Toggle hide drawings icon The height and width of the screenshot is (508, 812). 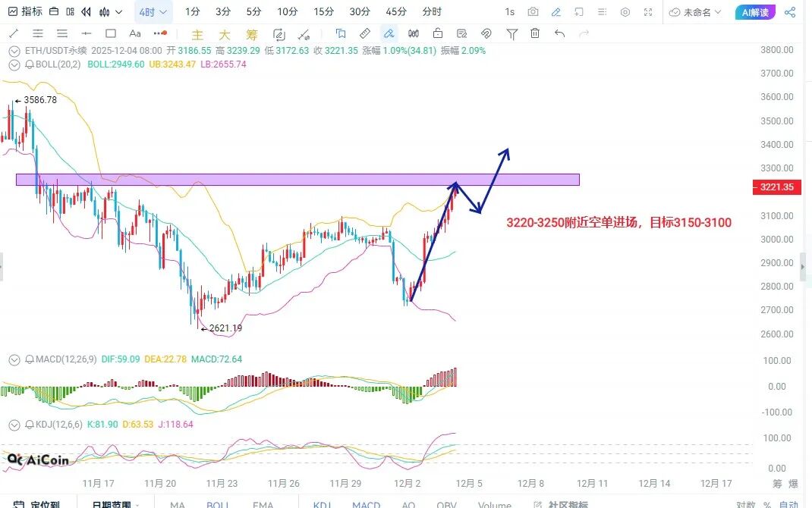pos(486,33)
